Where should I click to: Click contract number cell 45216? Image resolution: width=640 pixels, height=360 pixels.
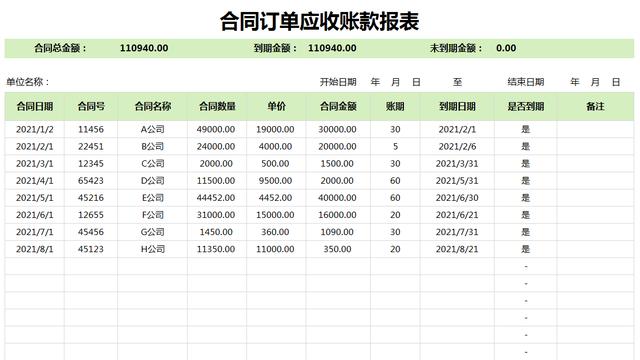tap(91, 198)
